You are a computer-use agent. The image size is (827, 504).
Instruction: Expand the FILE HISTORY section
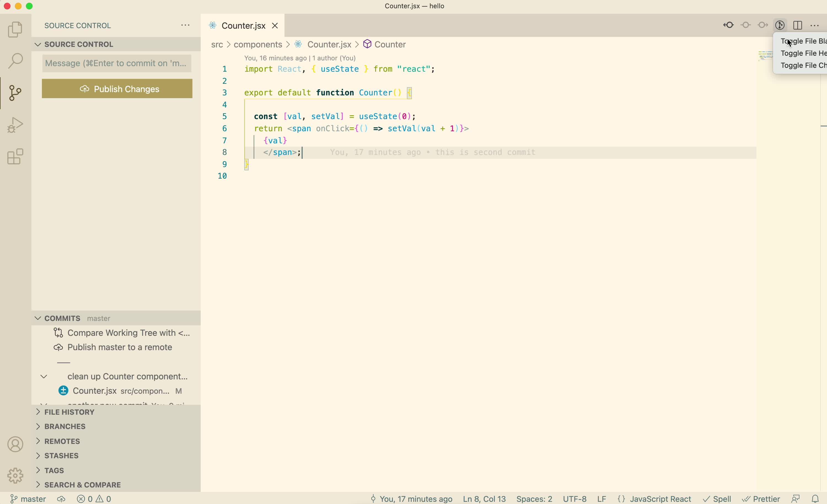[116, 412]
